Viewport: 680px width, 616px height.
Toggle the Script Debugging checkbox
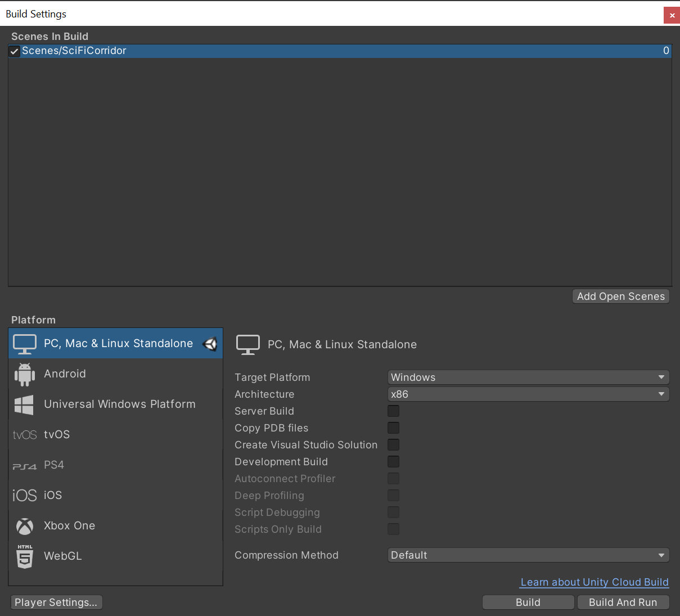tap(394, 512)
